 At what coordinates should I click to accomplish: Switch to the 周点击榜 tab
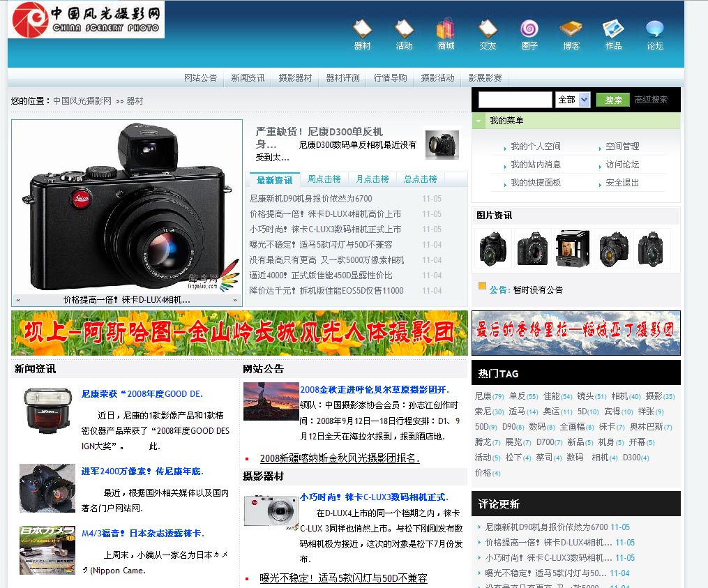(324, 179)
